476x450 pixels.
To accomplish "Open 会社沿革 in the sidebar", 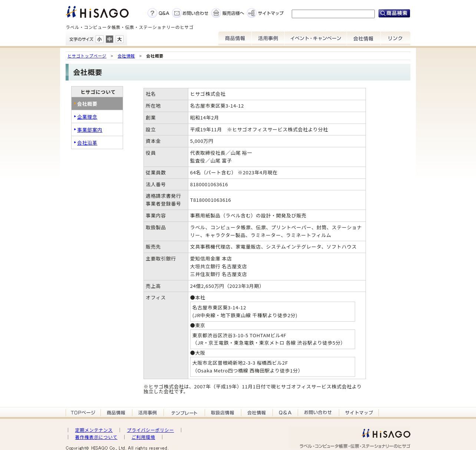I will 87,143.
